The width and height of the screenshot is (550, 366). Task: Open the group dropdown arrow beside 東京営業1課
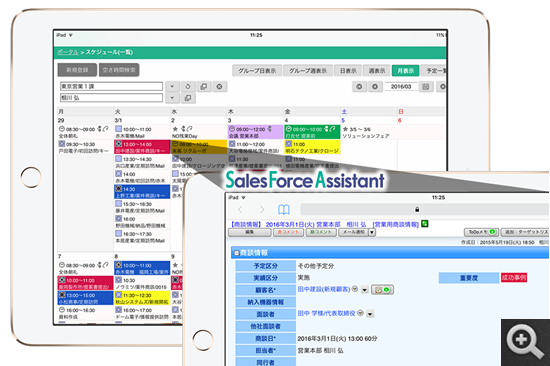coord(172,86)
